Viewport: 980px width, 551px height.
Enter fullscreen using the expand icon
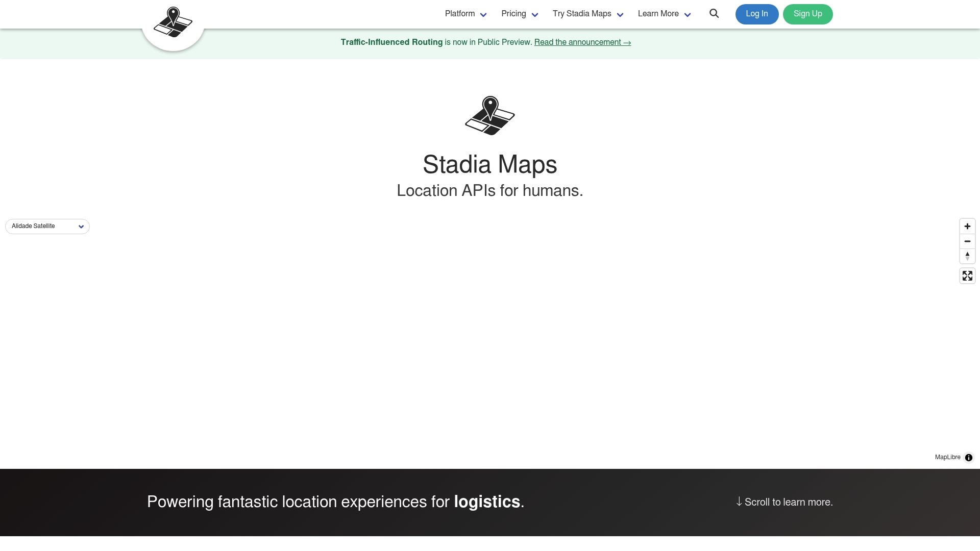click(967, 275)
